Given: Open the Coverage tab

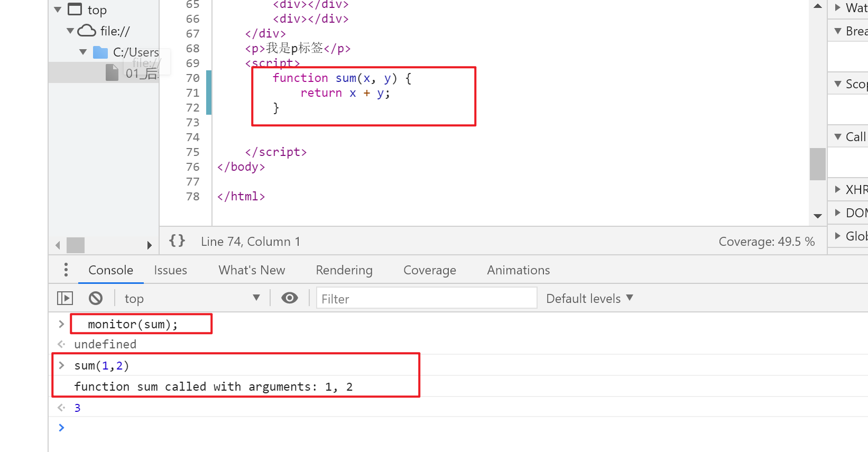Looking at the screenshot, I should [x=429, y=270].
